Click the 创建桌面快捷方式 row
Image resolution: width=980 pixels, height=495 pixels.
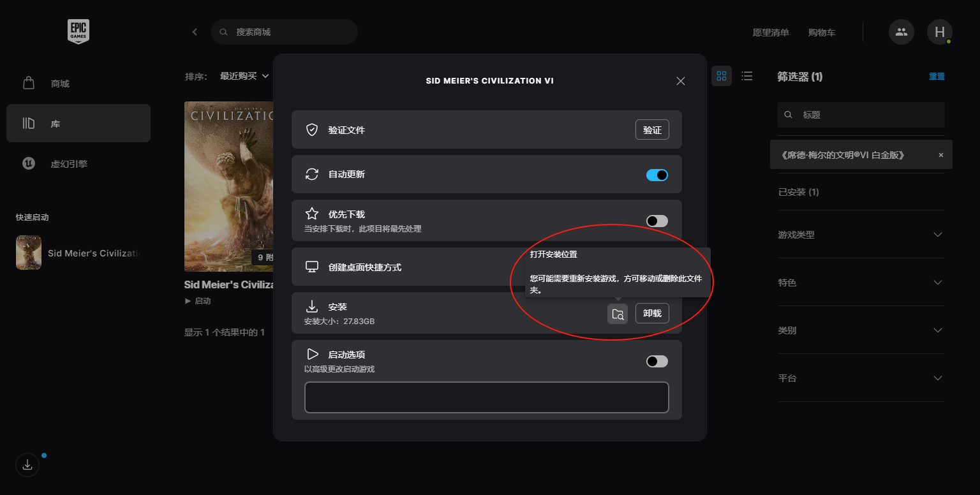(487, 267)
